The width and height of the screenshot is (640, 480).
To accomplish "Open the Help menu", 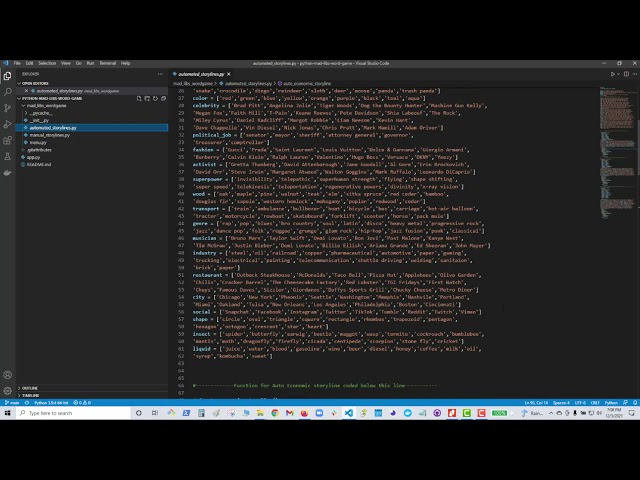I will coord(125,63).
